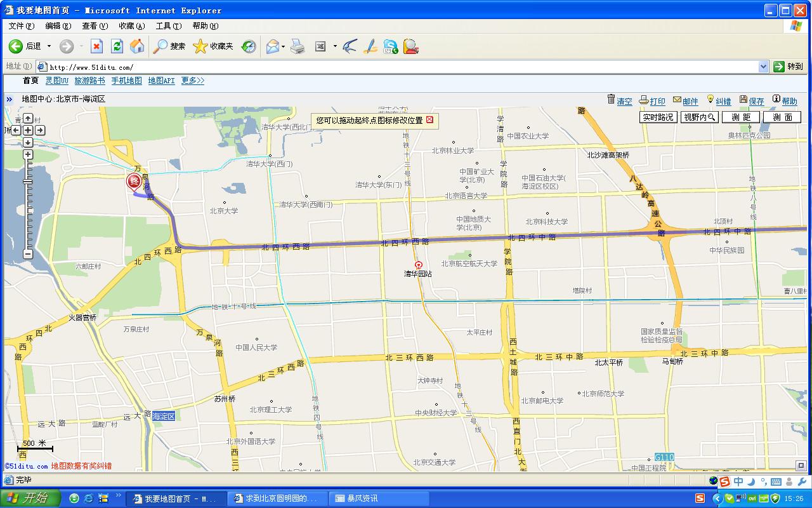812x508 pixels.
Task: Open the 搜索 search toolbar button
Action: click(169, 46)
